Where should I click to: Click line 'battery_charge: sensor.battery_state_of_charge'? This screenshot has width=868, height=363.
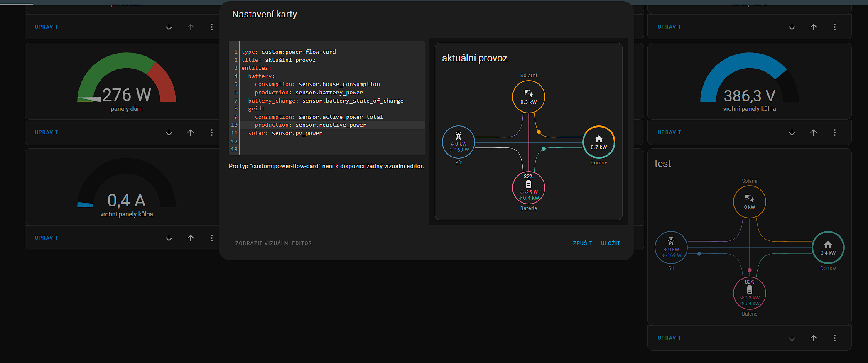pyautogui.click(x=326, y=101)
